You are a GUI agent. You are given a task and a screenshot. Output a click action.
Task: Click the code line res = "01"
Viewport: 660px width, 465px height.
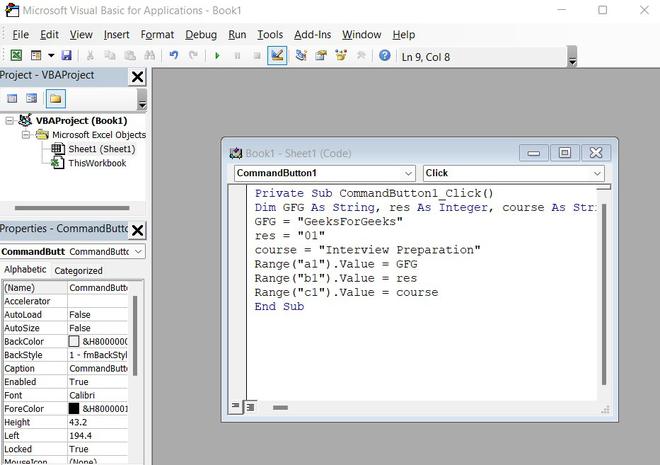point(290,236)
